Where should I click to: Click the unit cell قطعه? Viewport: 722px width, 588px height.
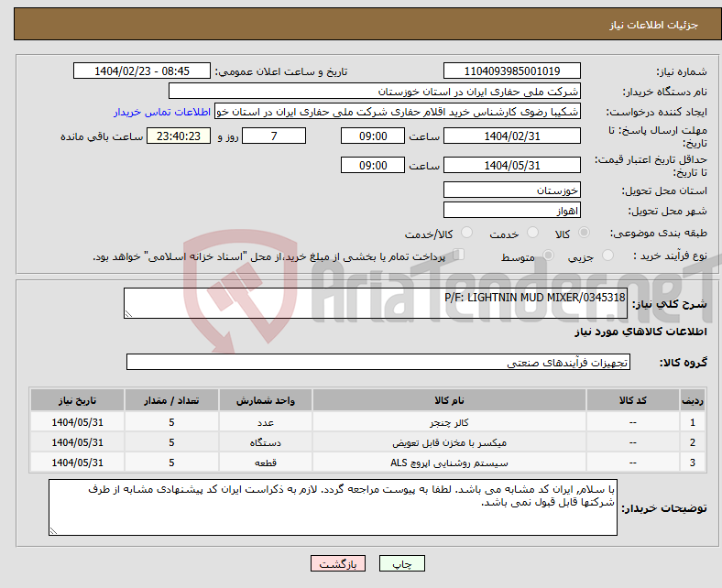266,463
